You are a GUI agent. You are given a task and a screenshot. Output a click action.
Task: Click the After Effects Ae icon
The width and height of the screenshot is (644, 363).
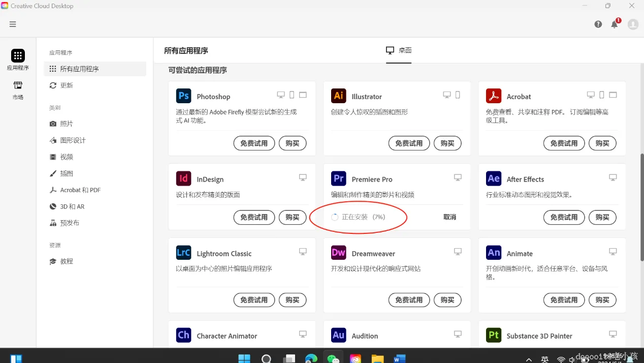pyautogui.click(x=493, y=178)
